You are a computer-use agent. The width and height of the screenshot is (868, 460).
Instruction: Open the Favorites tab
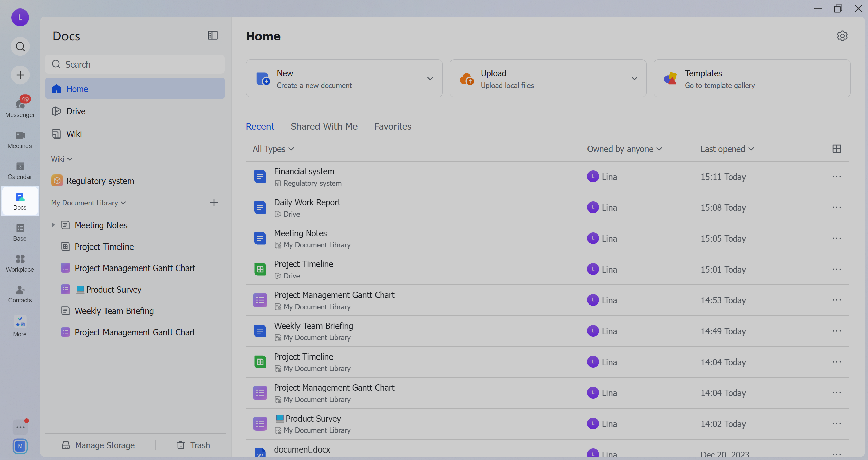tap(392, 126)
